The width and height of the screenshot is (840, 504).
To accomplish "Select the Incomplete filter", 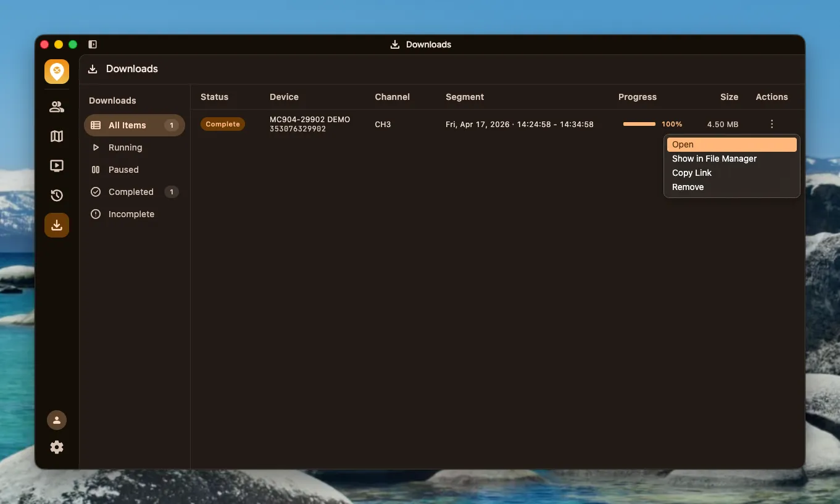I will click(x=135, y=214).
